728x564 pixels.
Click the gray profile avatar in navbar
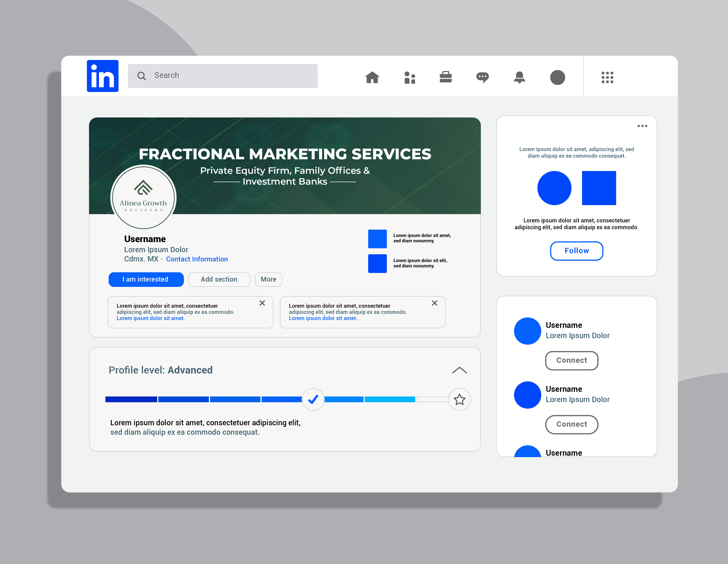coord(557,77)
